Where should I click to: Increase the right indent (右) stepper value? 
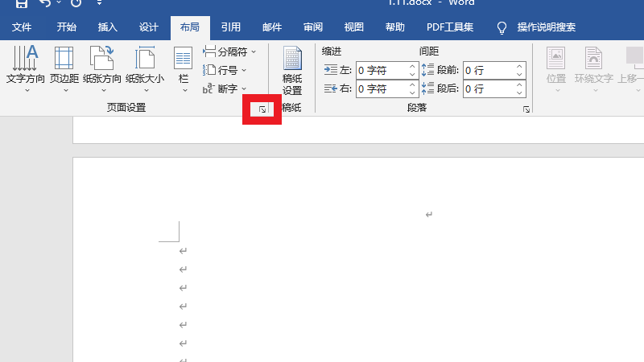tap(413, 84)
